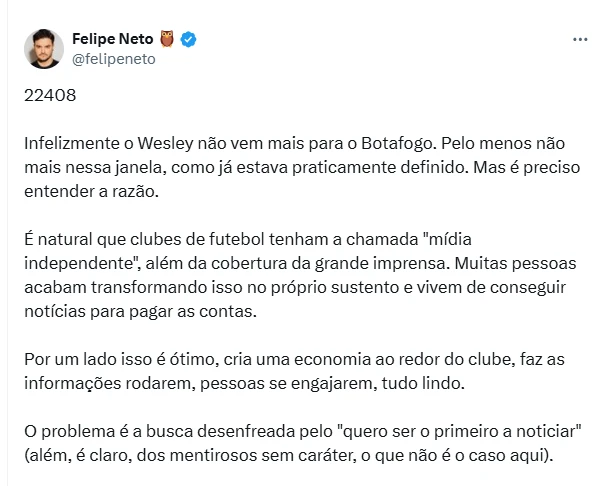Screen dimensions: 604x486
Task: Click the phrase "acabam transformando isso"
Action: tap(133, 287)
